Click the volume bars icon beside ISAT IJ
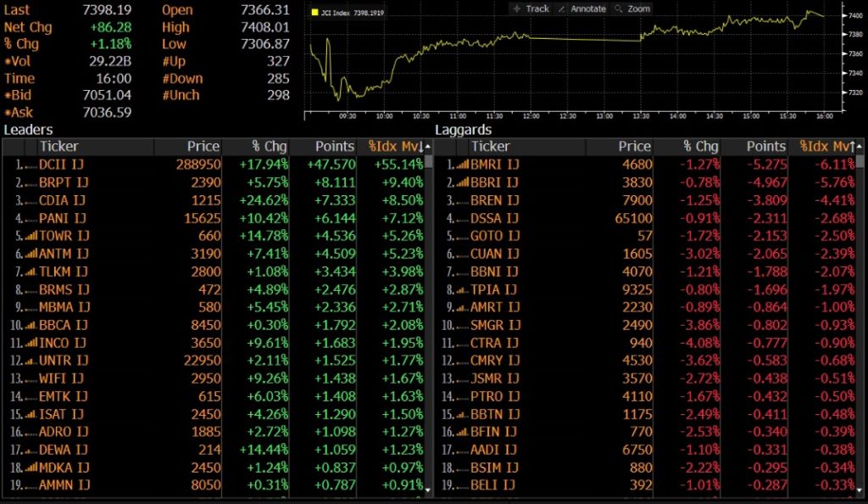Viewport: 868px width, 504px height. tap(31, 415)
